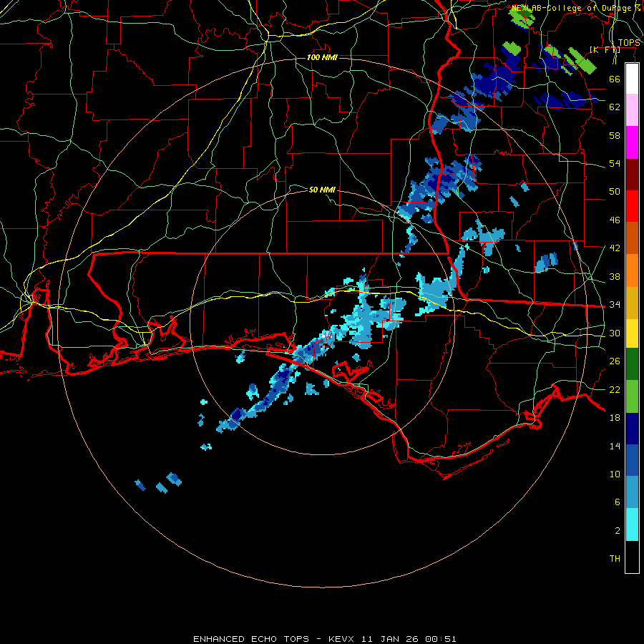Click the '14' legend value
The width and height of the screenshot is (644, 644).
[615, 446]
